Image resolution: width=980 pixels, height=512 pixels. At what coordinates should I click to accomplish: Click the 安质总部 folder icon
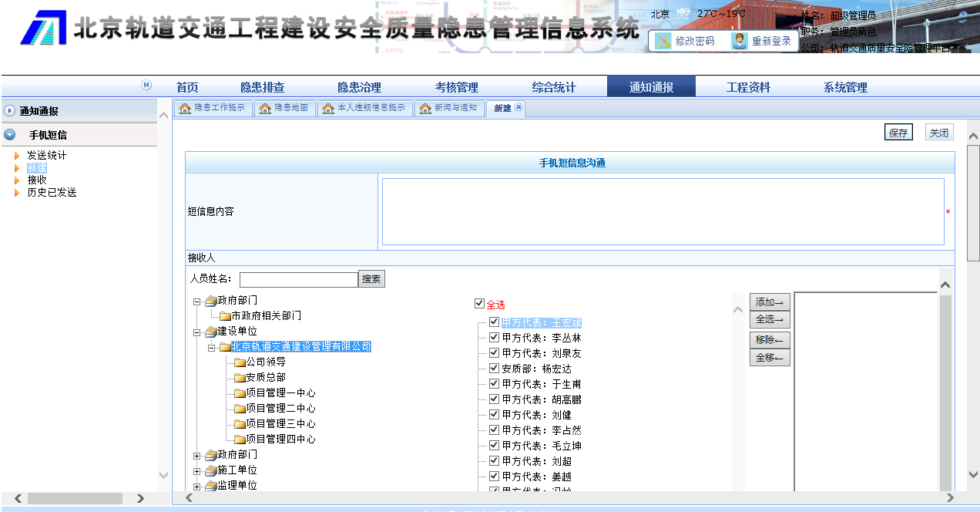click(x=240, y=378)
